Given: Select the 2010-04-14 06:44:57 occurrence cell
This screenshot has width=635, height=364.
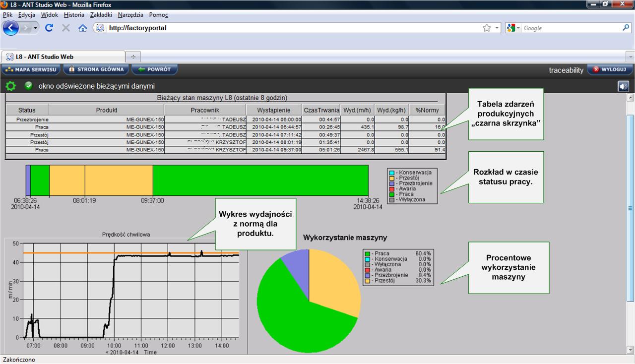Looking at the screenshot, I should coord(274,127).
